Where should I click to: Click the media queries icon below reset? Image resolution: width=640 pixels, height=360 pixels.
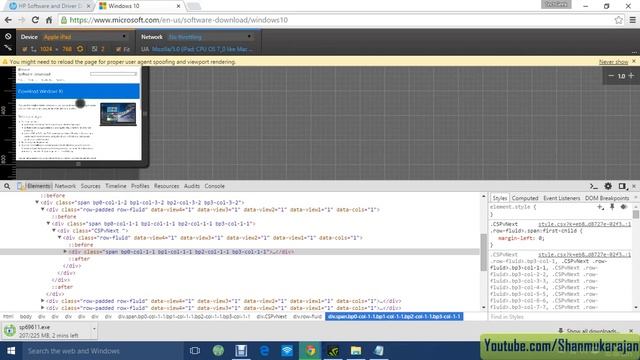tap(8, 48)
